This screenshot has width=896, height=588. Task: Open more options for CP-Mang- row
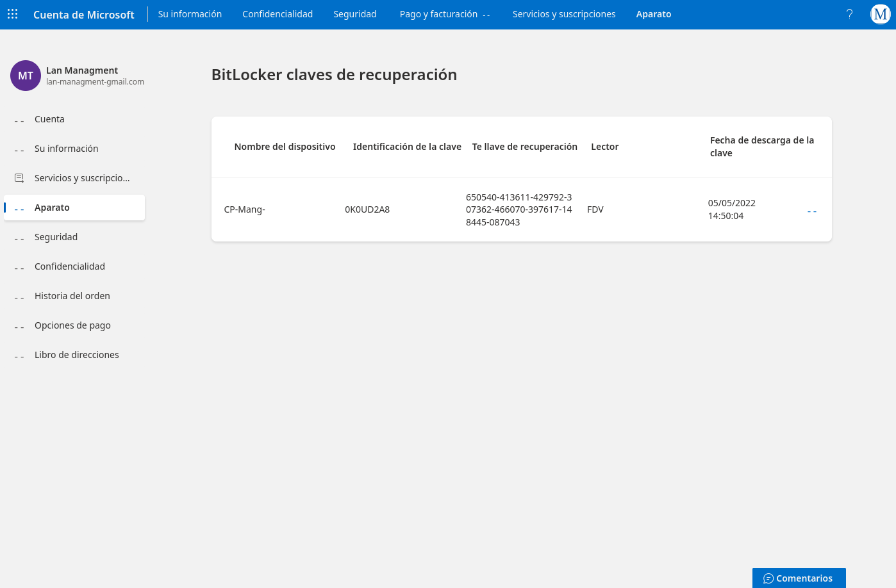pyautogui.click(x=812, y=211)
